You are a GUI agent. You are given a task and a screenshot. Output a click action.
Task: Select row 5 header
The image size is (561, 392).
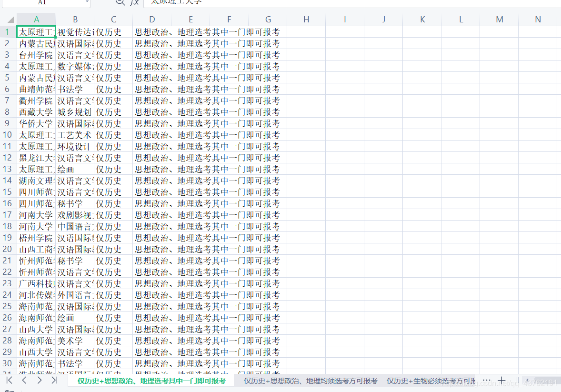click(x=8, y=78)
